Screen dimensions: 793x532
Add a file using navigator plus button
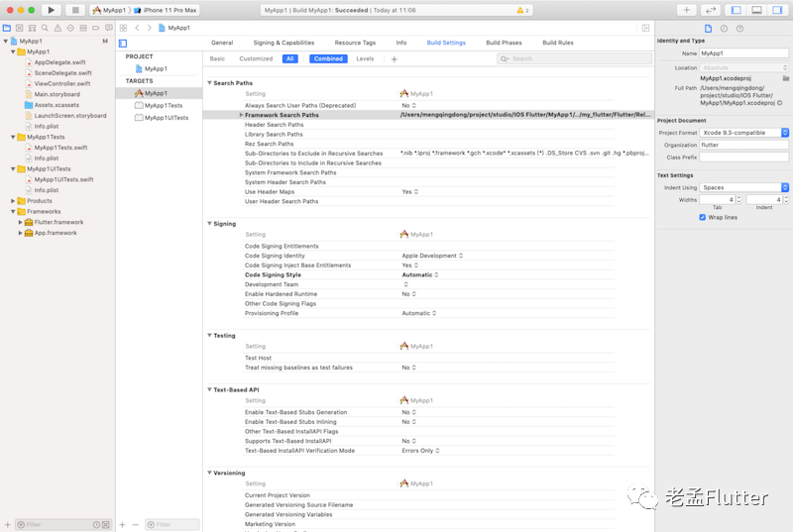click(7, 524)
